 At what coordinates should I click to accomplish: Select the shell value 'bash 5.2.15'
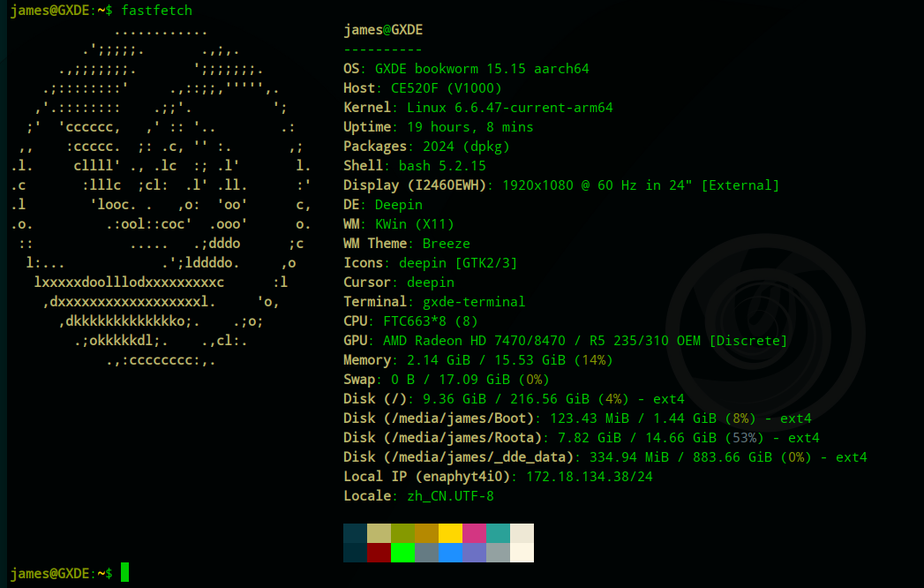coord(442,166)
